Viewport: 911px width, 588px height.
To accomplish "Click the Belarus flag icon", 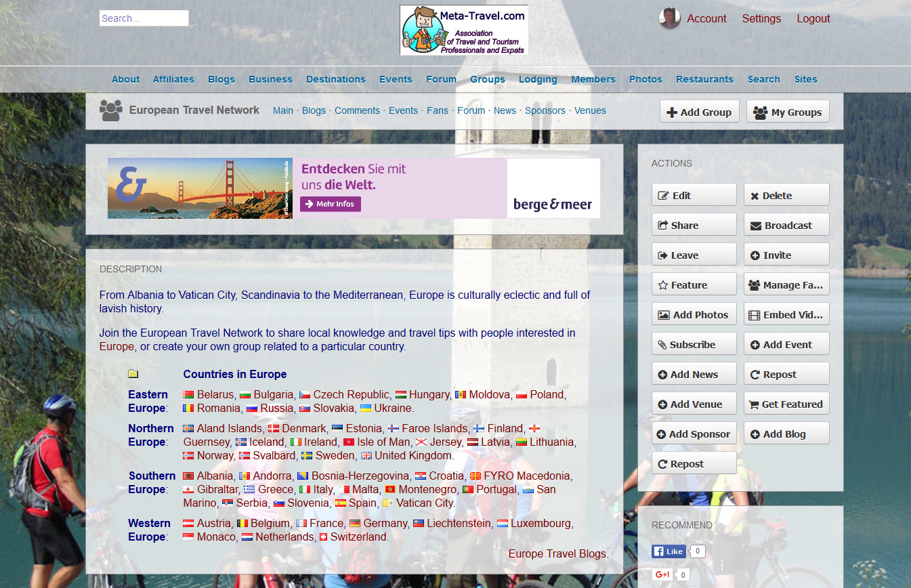I will click(189, 395).
